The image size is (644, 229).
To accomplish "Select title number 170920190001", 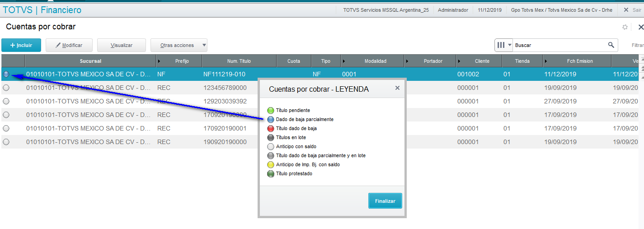I will coord(225,128).
